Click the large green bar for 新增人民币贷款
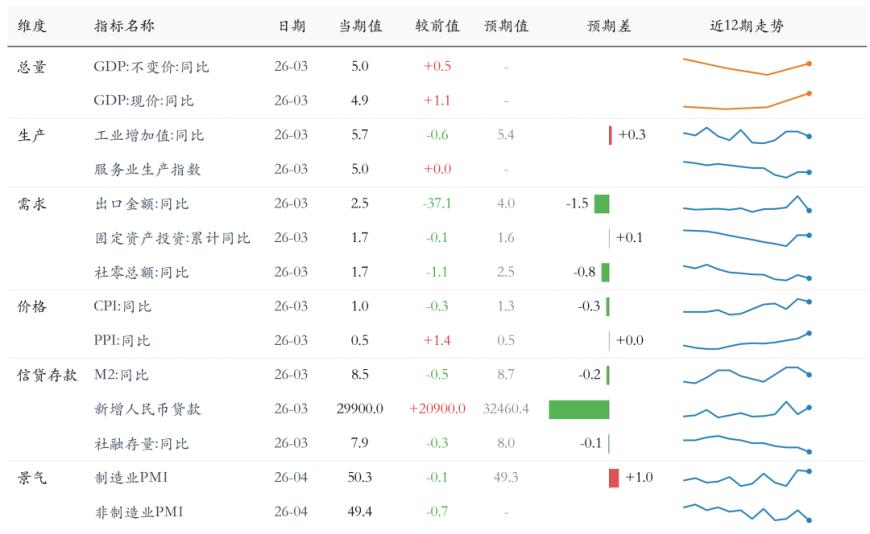This screenshot has width=870, height=534. [579, 410]
